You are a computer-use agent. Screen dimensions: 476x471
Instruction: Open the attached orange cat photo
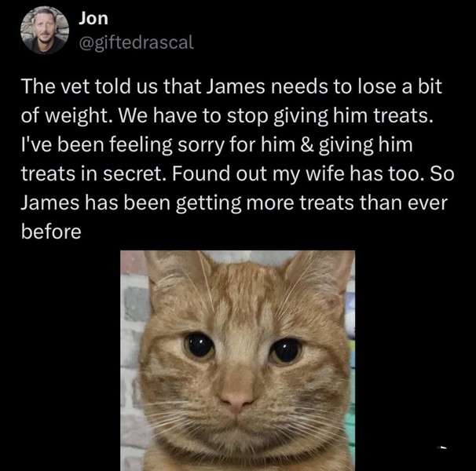point(238,360)
